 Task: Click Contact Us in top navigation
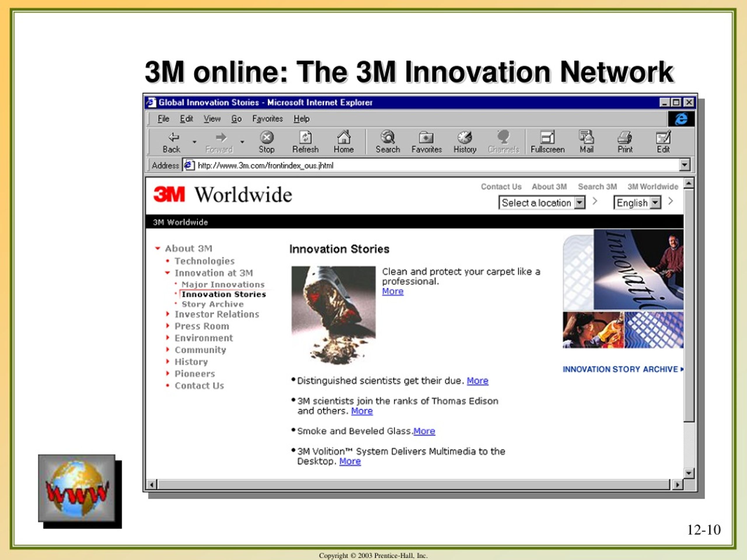pyautogui.click(x=501, y=187)
